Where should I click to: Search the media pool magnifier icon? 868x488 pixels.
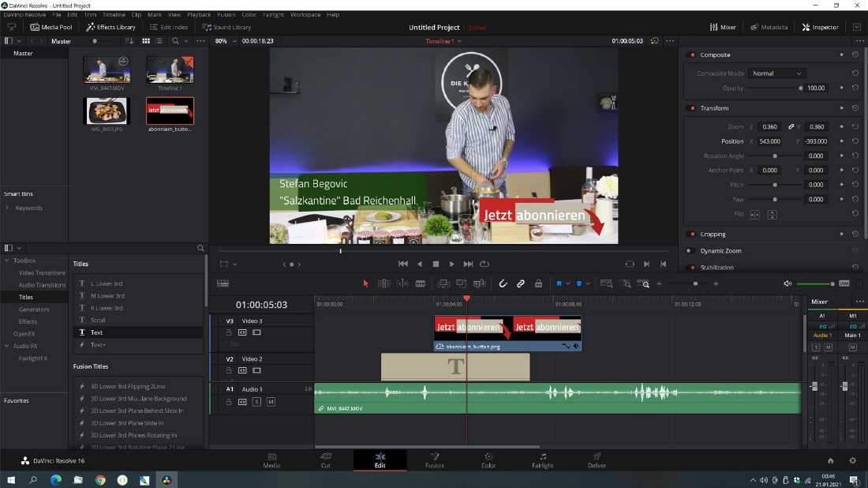[175, 41]
